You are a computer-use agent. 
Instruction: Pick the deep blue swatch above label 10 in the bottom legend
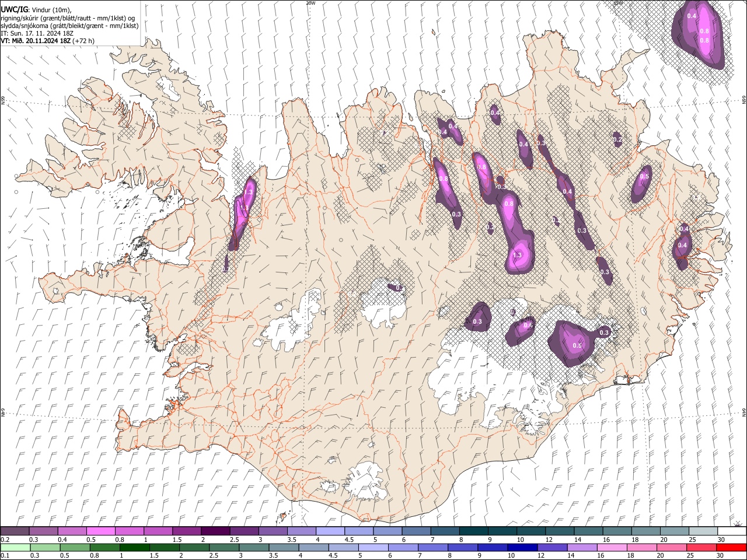click(x=521, y=548)
